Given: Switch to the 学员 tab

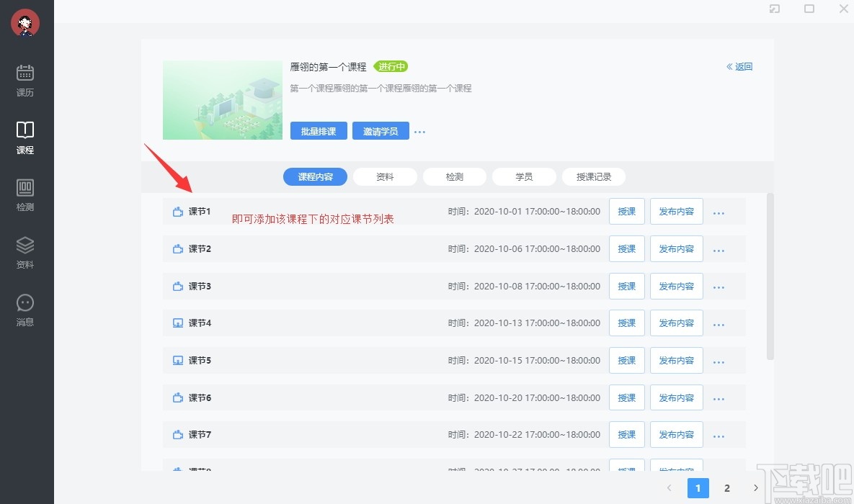Looking at the screenshot, I should [x=524, y=176].
